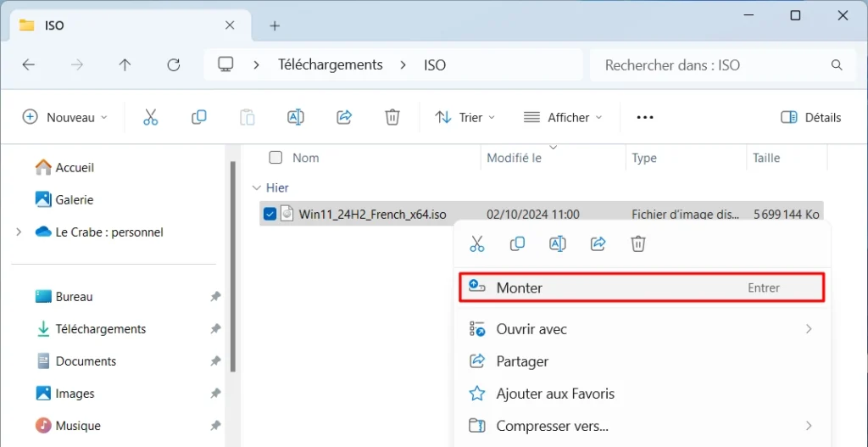Choose Ouvrir avec in context menu

tap(642, 329)
